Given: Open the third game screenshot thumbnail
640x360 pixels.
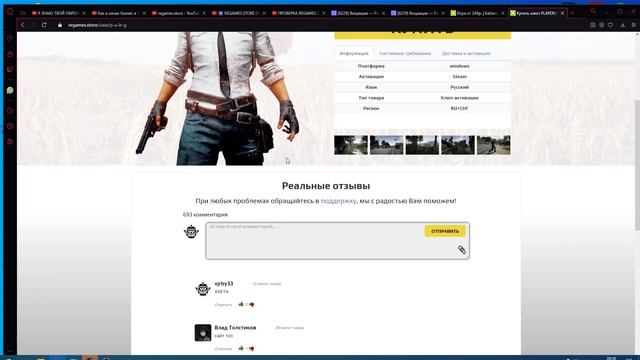Looking at the screenshot, I should [x=422, y=145].
